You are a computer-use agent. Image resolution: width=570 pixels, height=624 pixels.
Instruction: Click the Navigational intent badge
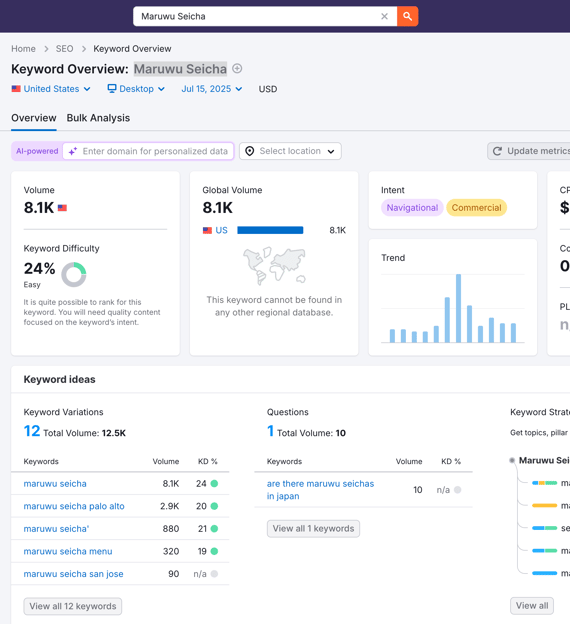[412, 208]
